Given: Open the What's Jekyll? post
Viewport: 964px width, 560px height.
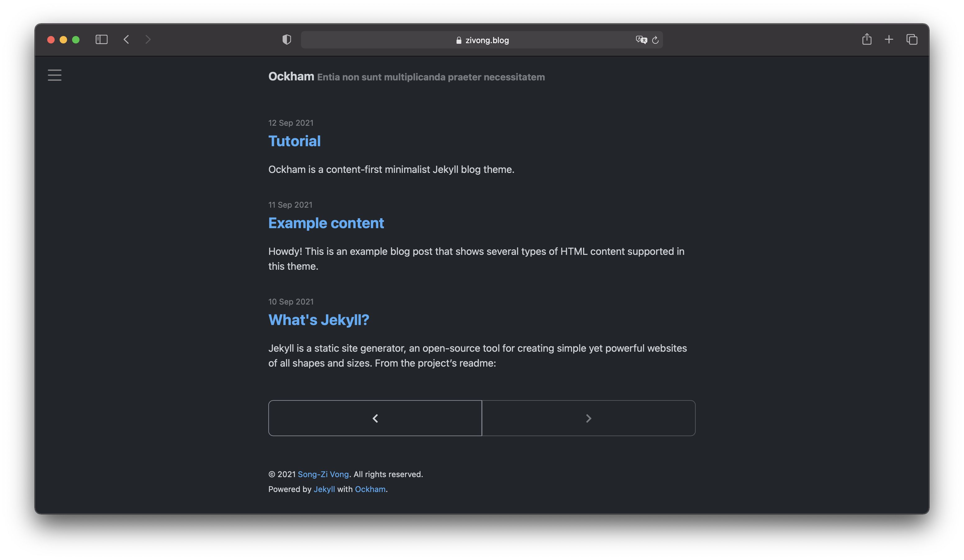Looking at the screenshot, I should [x=318, y=320].
